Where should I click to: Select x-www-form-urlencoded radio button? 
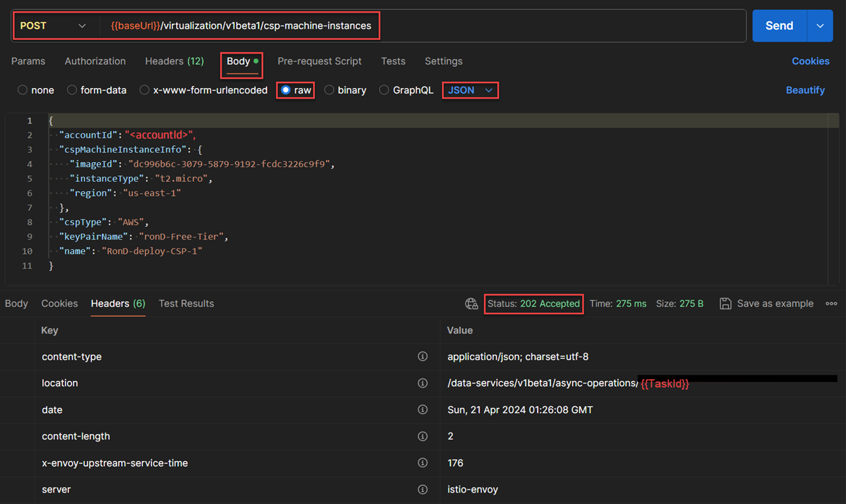pos(144,90)
